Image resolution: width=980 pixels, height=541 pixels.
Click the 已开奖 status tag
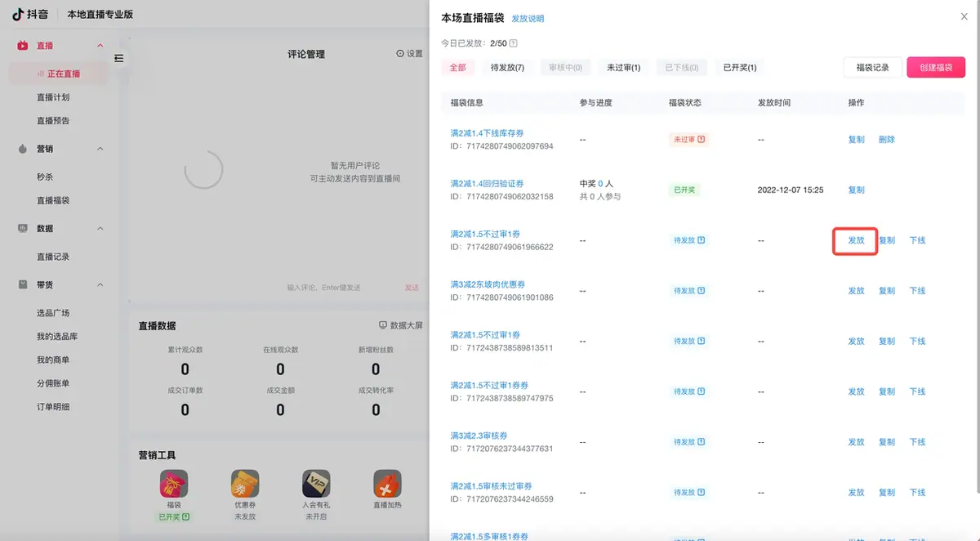[684, 190]
